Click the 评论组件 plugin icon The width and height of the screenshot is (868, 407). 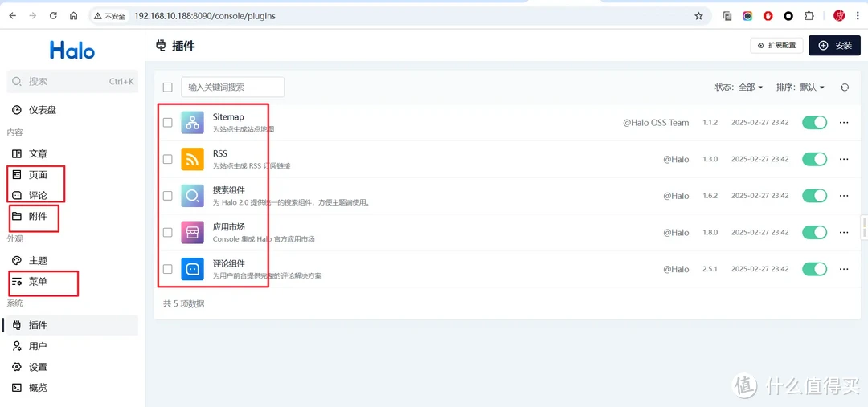(x=192, y=269)
